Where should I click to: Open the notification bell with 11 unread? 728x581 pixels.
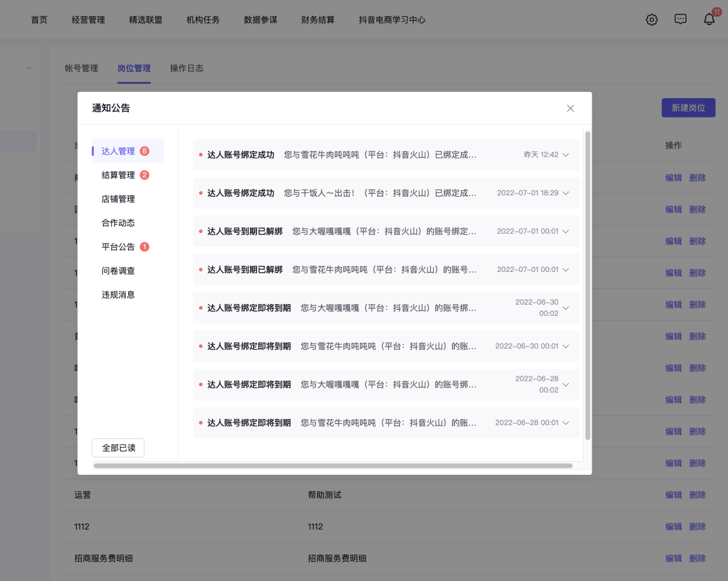709,20
